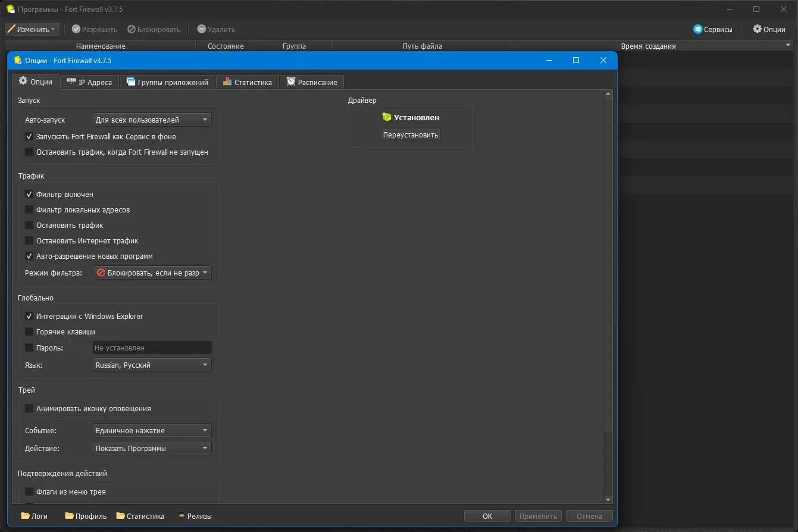Screen dimensions: 798x532
Task: Open the Авто-запуск dropdown
Action: tap(152, 120)
